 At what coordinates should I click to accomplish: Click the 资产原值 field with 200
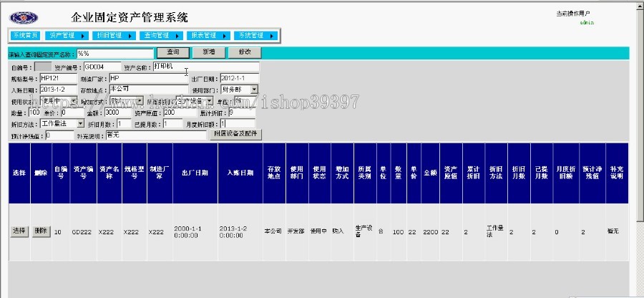(x=180, y=112)
